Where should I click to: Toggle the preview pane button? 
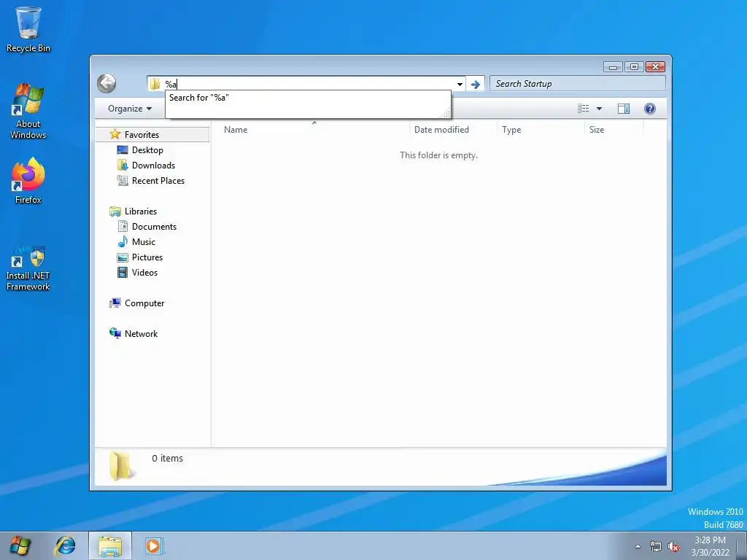click(x=624, y=109)
